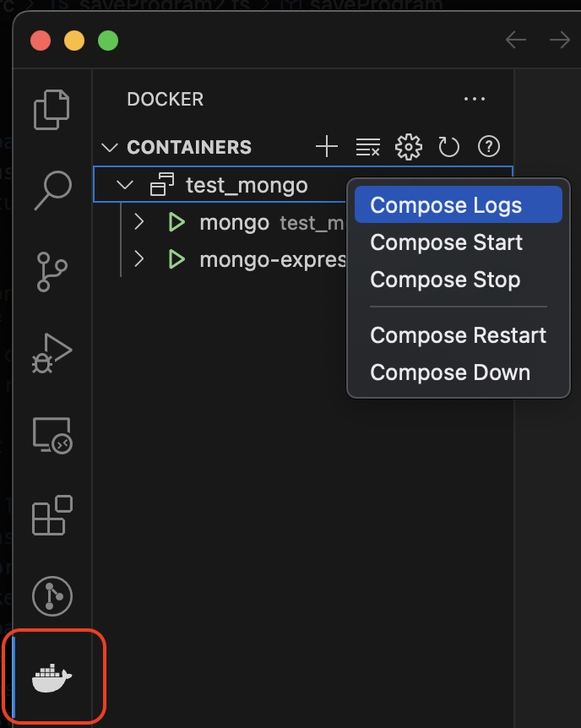Expand the mongo container node

(140, 222)
